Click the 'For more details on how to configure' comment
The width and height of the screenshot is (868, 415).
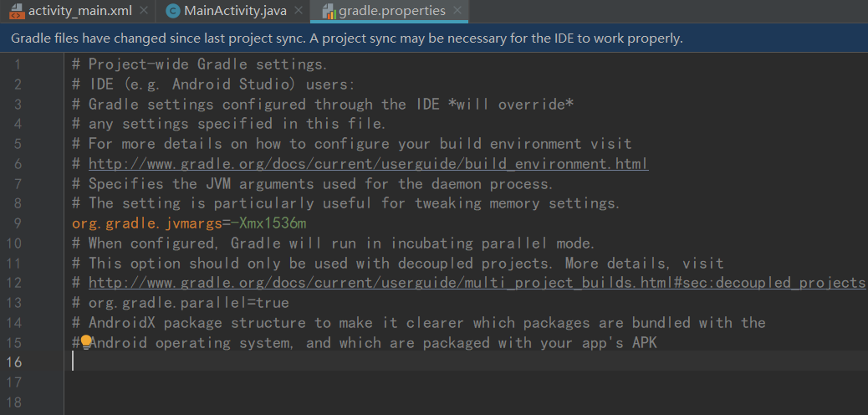point(351,144)
